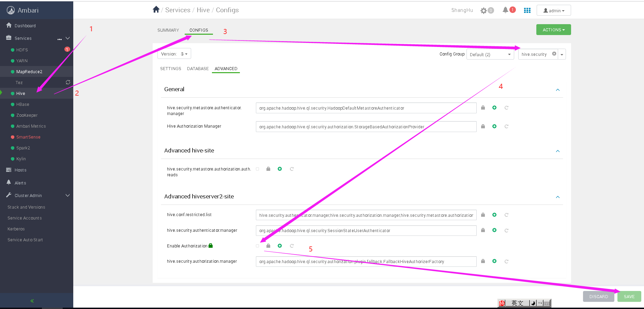
Task: Override Hive Authorization Manager with plus icon
Action: coord(494,126)
